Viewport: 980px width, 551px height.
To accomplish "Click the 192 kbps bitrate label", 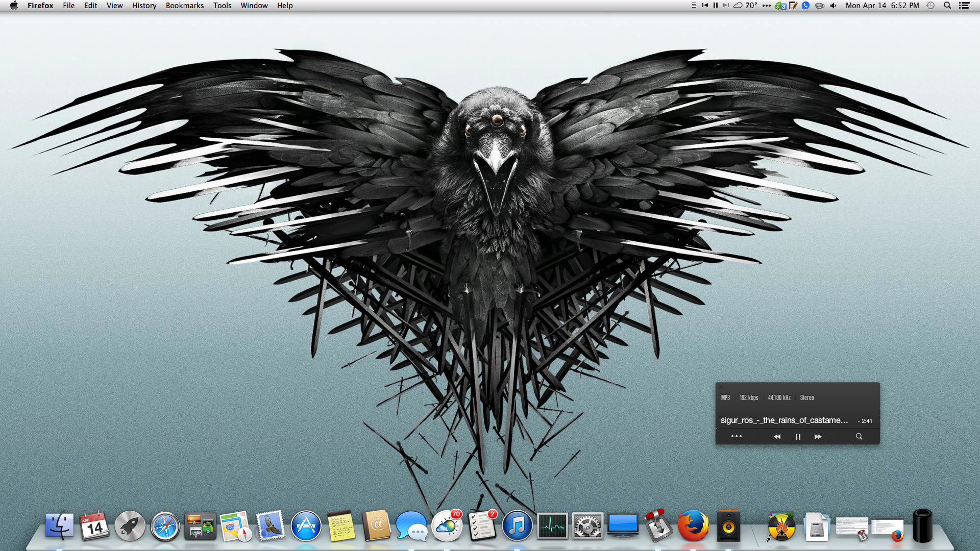I will pos(749,397).
